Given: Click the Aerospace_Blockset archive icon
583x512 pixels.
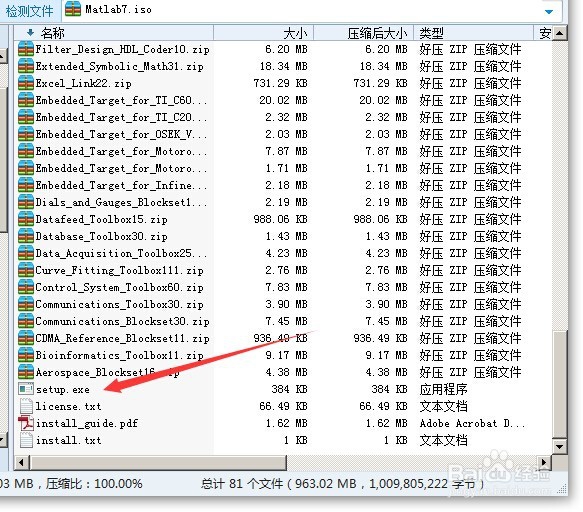Looking at the screenshot, I should 26,372.
